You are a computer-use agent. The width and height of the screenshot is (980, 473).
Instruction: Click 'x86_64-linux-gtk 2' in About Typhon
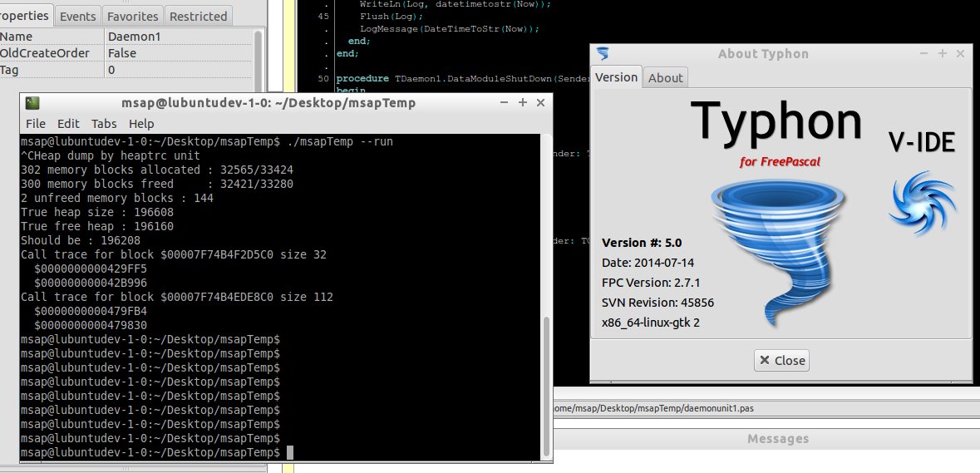[650, 323]
